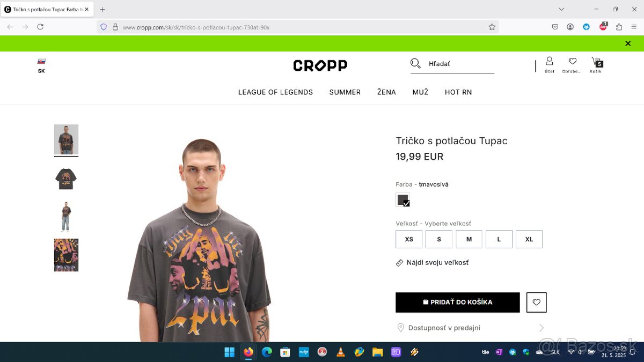
Task: Open the MUŽ menu category
Action: [x=420, y=92]
